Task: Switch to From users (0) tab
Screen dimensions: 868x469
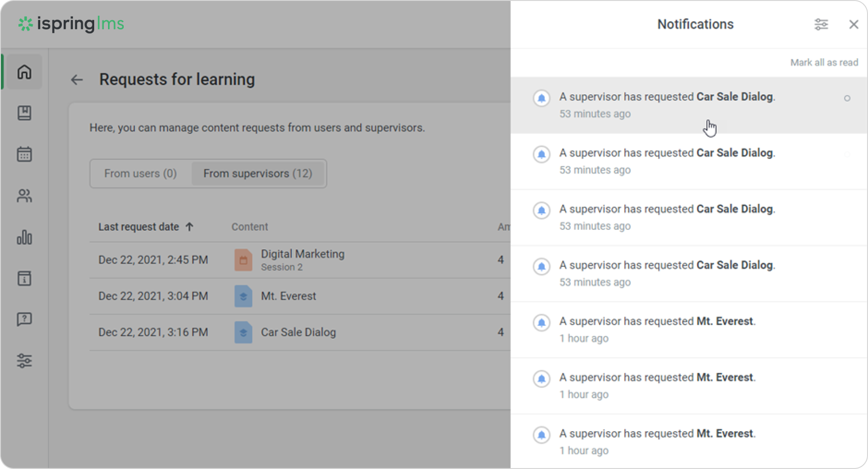Action: [x=140, y=174]
